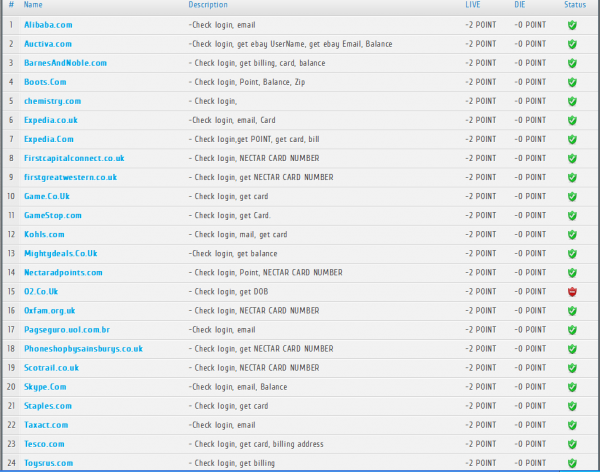Click the green status shield for Alibaba.com
Viewport: 600px width, 472px height.
tap(572, 25)
